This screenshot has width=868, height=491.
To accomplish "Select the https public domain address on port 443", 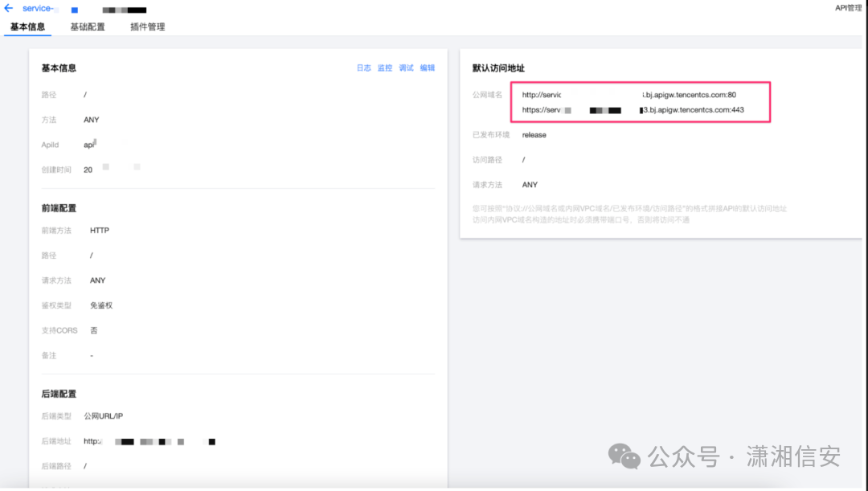I will point(635,111).
